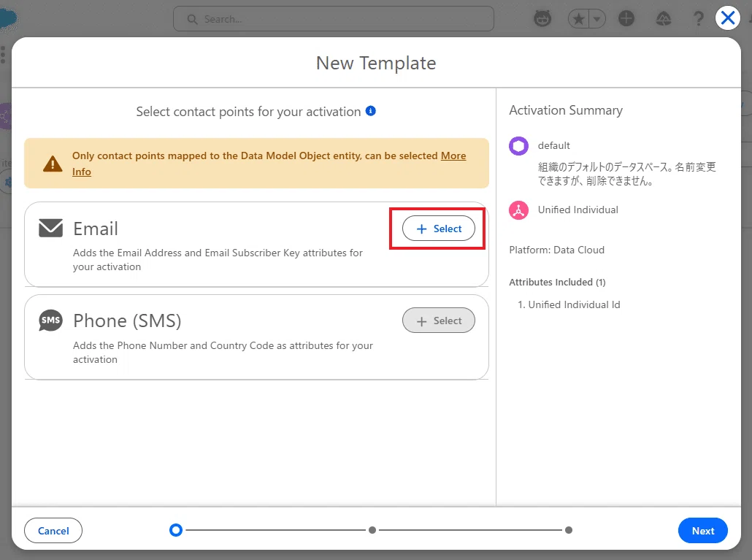This screenshot has width=752, height=560.
Task: Click the pink Unified Individual icon
Action: click(518, 210)
